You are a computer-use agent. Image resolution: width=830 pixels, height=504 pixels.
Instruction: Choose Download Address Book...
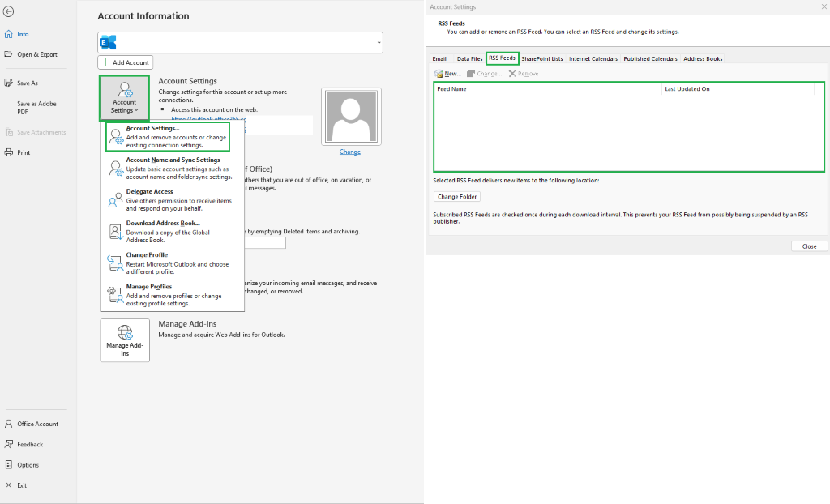pyautogui.click(x=171, y=232)
